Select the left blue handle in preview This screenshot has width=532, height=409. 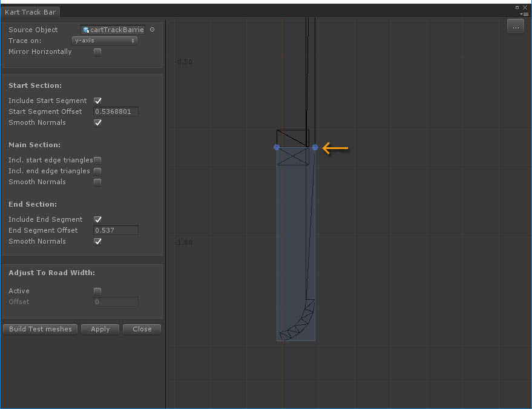277,147
